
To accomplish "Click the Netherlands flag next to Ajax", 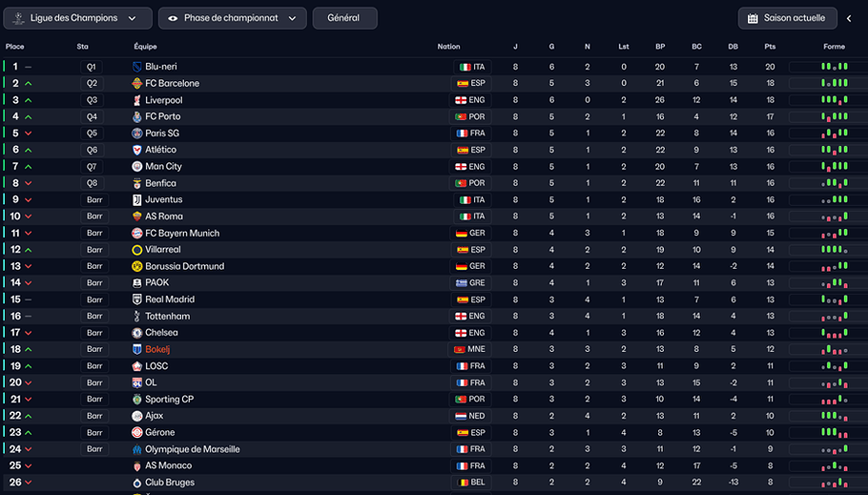I will click(463, 416).
